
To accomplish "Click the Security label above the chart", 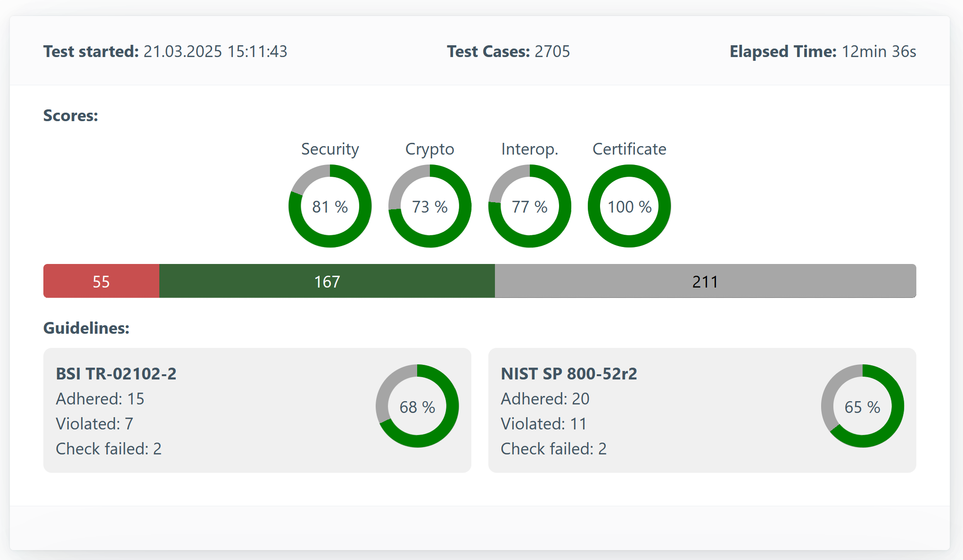I will (x=330, y=149).
